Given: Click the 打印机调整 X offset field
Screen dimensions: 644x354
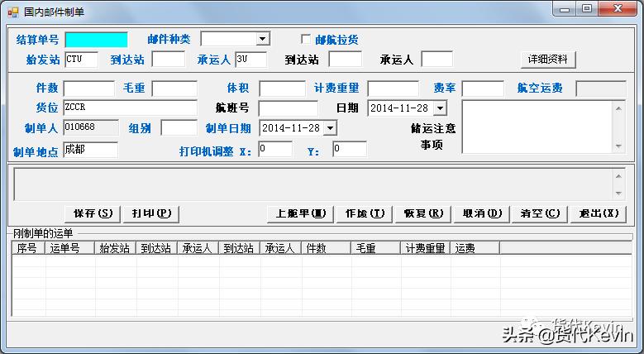Looking at the screenshot, I should pyautogui.click(x=275, y=149).
